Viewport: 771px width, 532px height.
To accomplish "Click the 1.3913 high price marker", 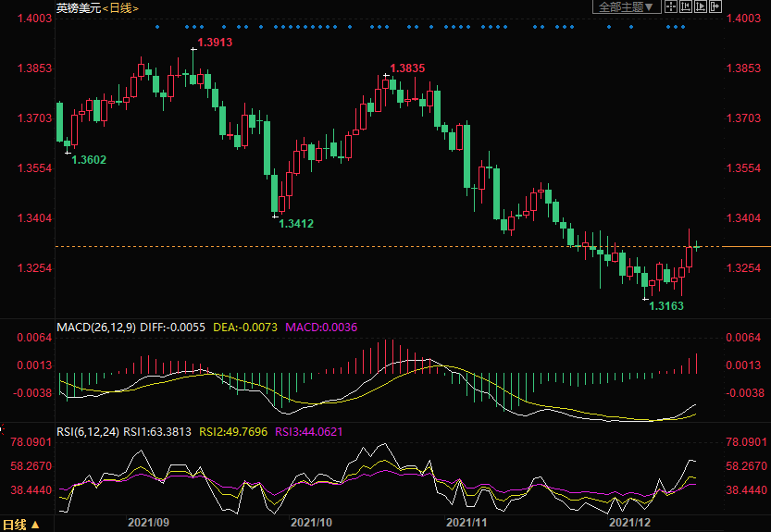I will coord(215,43).
